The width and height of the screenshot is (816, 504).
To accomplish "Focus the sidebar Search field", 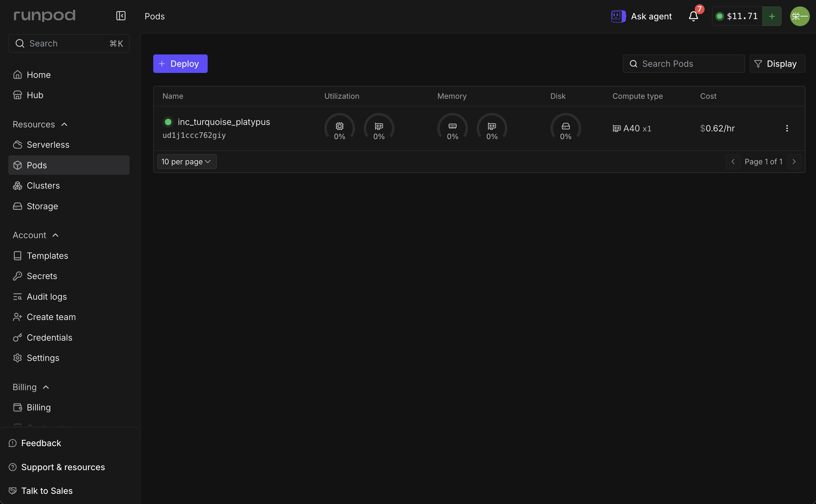I will point(69,44).
